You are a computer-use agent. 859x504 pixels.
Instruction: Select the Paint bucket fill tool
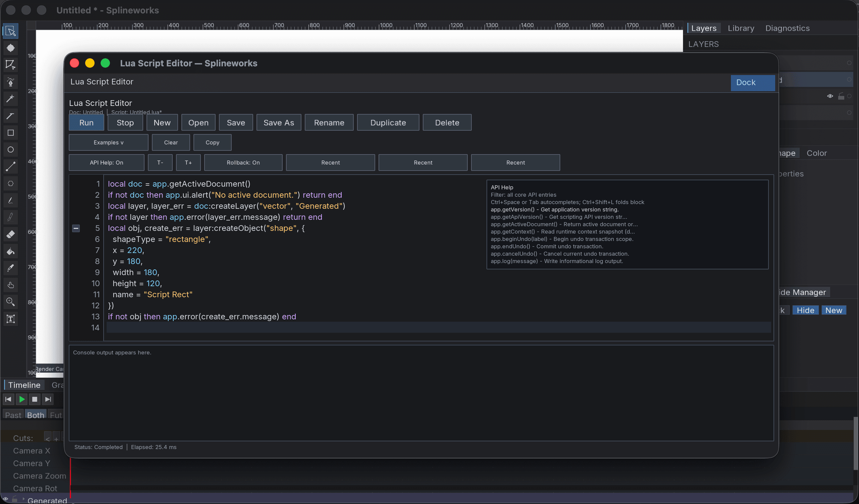(x=11, y=251)
